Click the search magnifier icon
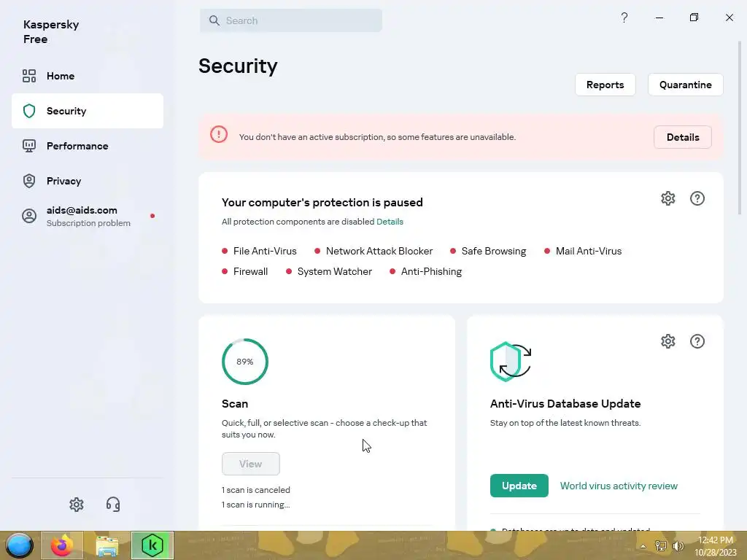Image resolution: width=747 pixels, height=560 pixels. point(214,20)
